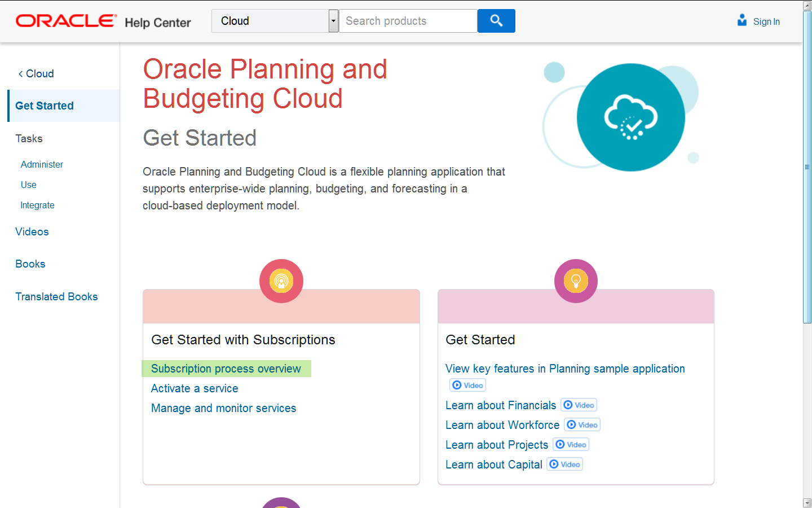Open the Administer task link
Viewport: 812px width, 508px height.
tap(42, 165)
